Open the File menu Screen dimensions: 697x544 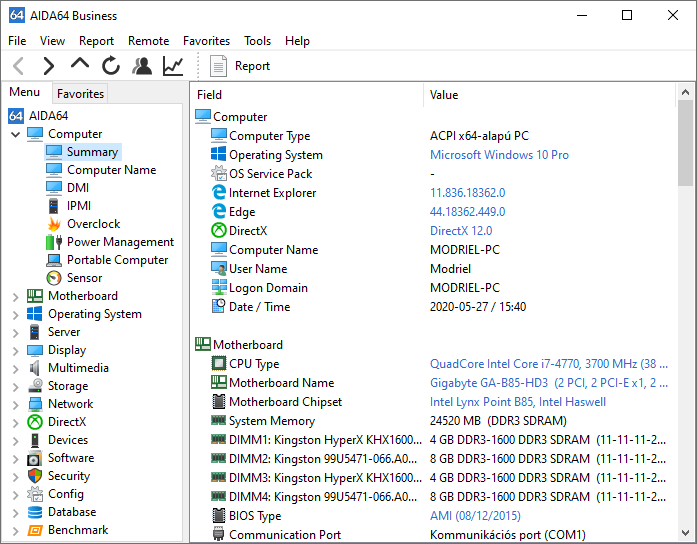pyautogui.click(x=17, y=41)
